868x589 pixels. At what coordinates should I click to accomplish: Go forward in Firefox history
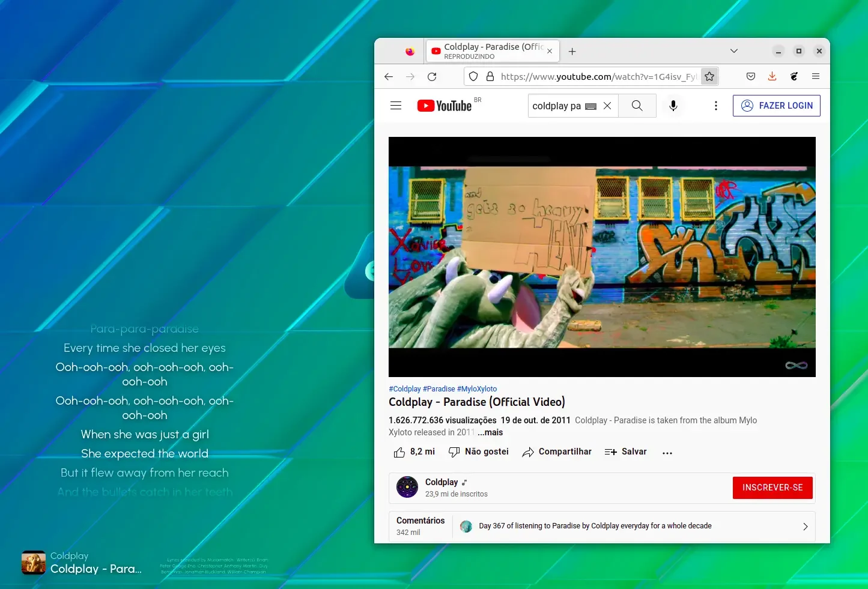[x=410, y=76]
